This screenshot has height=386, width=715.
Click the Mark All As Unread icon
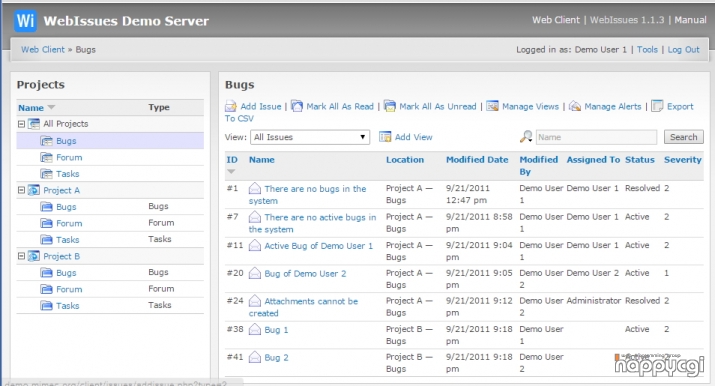click(x=389, y=106)
